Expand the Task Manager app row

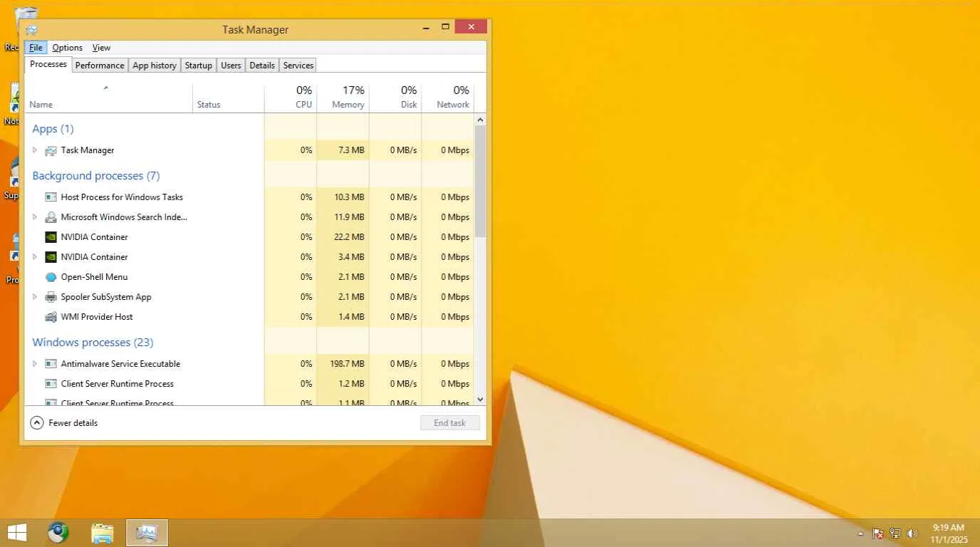click(34, 150)
